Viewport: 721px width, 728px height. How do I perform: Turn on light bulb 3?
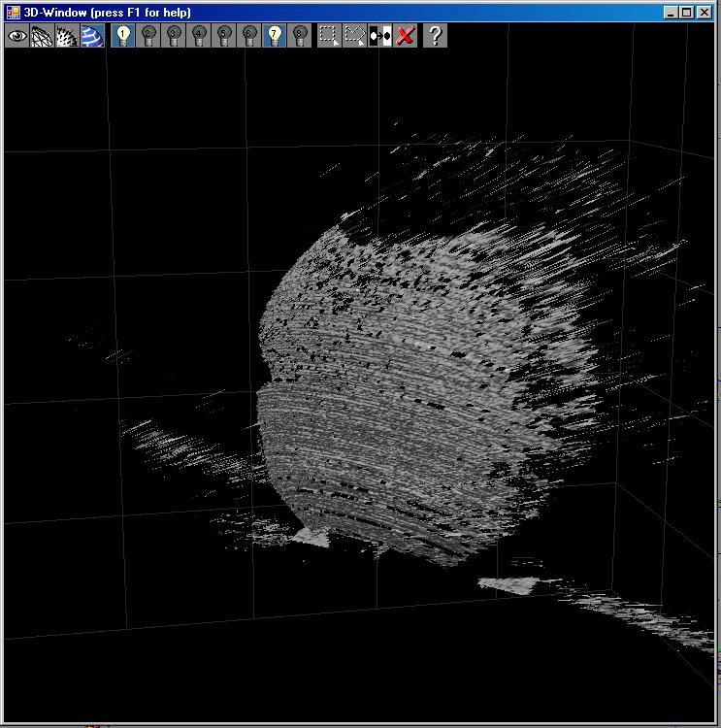point(174,36)
